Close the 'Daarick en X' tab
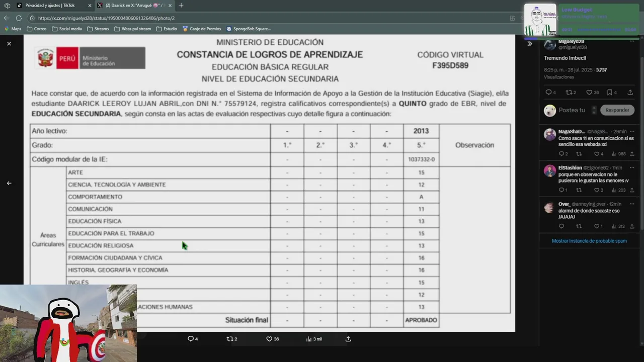The width and height of the screenshot is (644, 362). tap(170, 6)
